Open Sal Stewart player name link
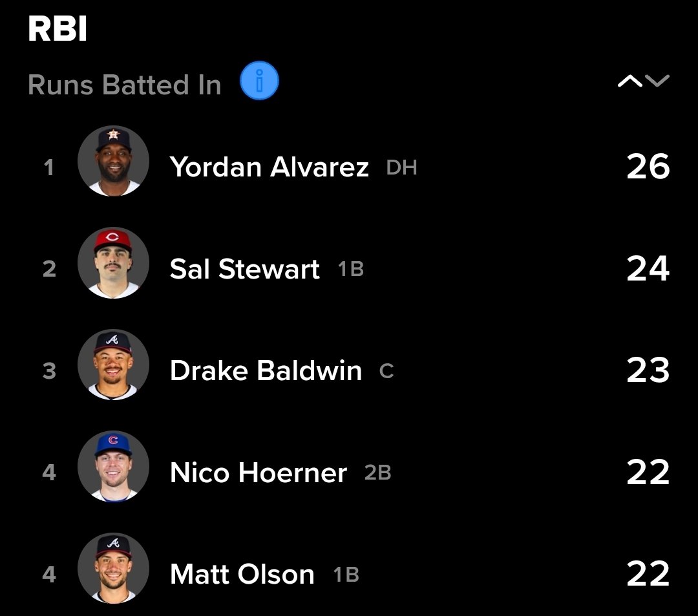698x616 pixels. tap(244, 269)
